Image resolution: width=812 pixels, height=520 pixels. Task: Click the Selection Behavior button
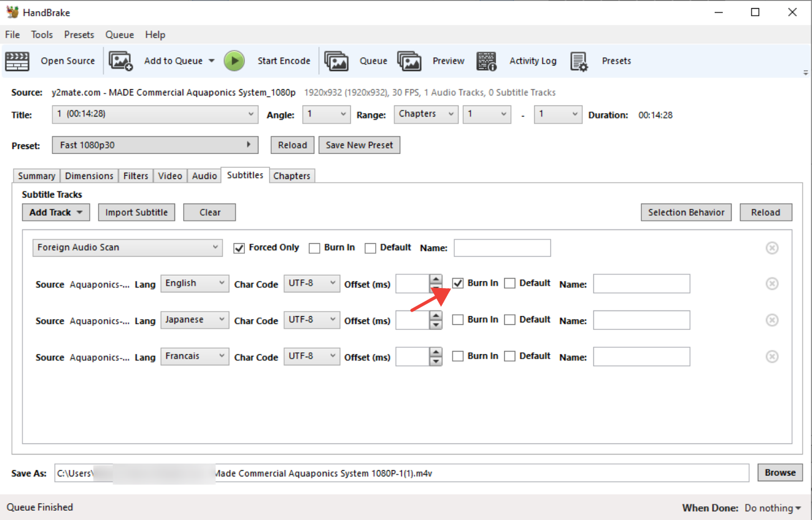click(x=686, y=213)
